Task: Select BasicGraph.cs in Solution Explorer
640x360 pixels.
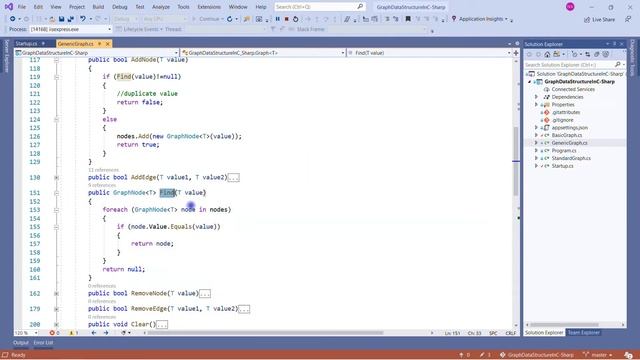Action: pyautogui.click(x=567, y=135)
